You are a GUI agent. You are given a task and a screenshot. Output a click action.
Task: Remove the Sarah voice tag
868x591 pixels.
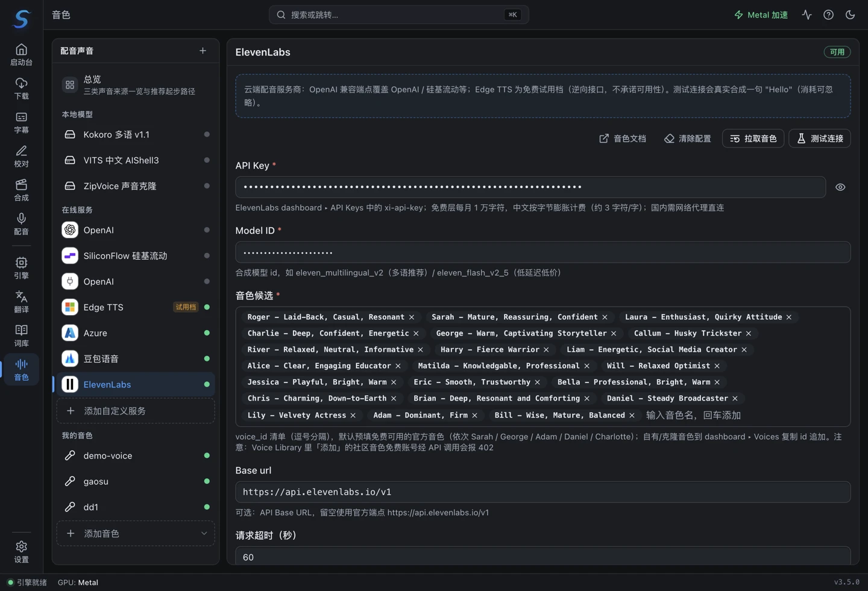(x=605, y=317)
